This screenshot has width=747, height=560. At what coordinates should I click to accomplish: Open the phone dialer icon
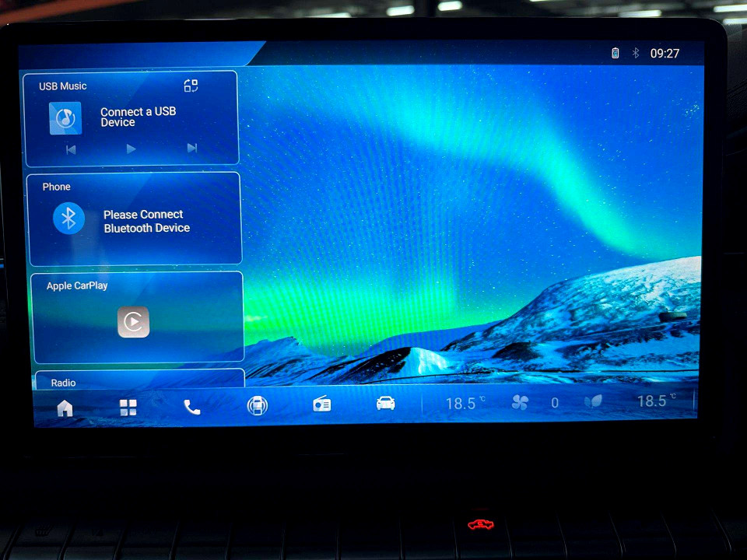point(192,407)
